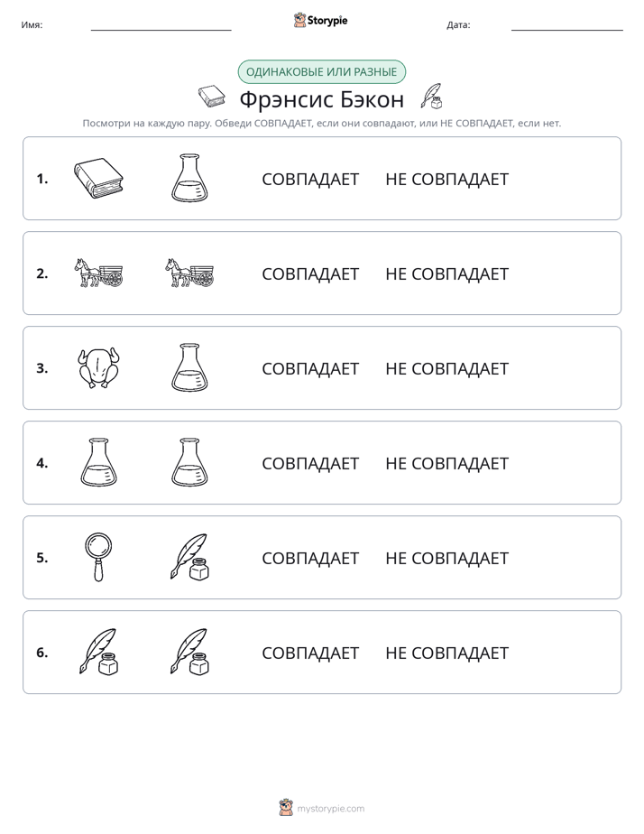Choose СОВПАДАЕТ for row 6
The height and width of the screenshot is (834, 644).
click(x=310, y=653)
